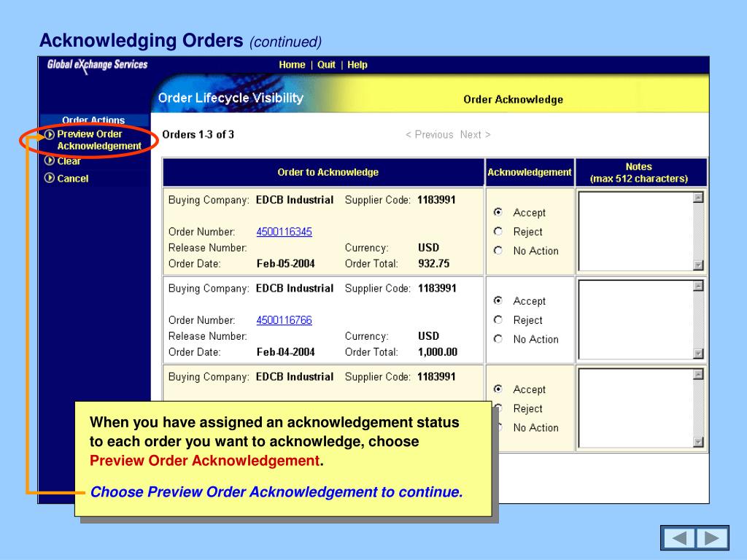This screenshot has height=560, width=747.
Task: Click the Cancel action arrow icon
Action: coord(50,178)
